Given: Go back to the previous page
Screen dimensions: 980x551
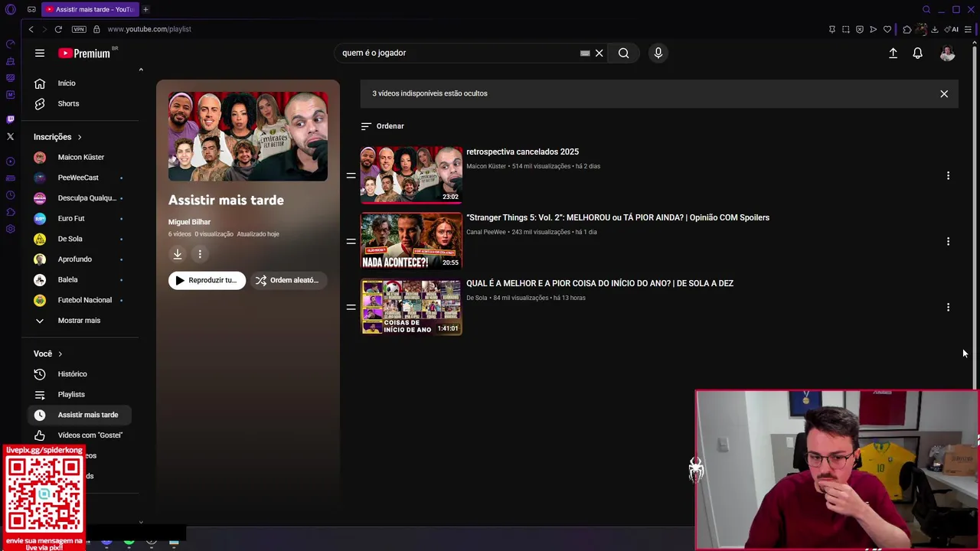Looking at the screenshot, I should [x=31, y=29].
